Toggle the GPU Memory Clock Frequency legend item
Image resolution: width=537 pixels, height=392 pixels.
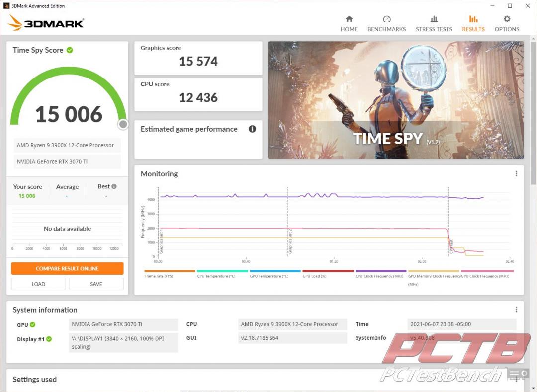tap(434, 278)
